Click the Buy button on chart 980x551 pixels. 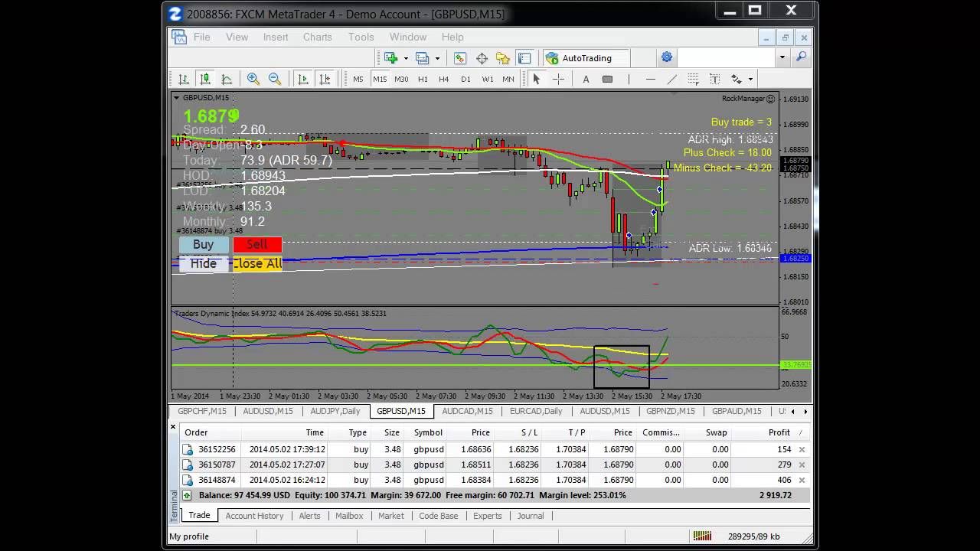pos(203,245)
